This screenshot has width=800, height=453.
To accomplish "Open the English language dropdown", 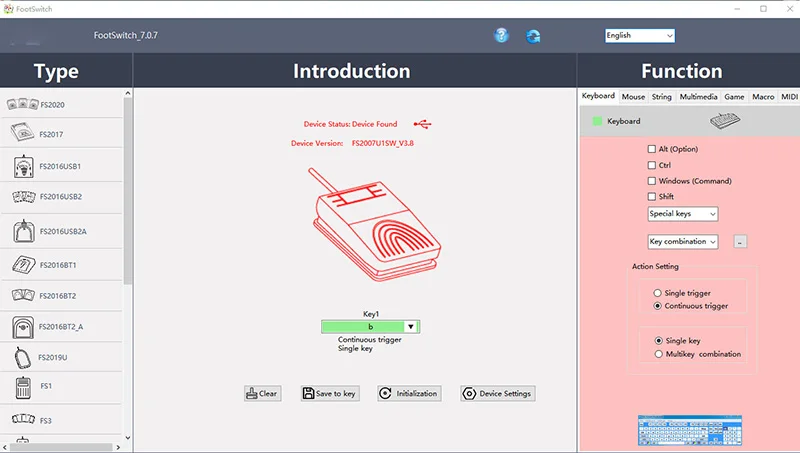I will (640, 35).
